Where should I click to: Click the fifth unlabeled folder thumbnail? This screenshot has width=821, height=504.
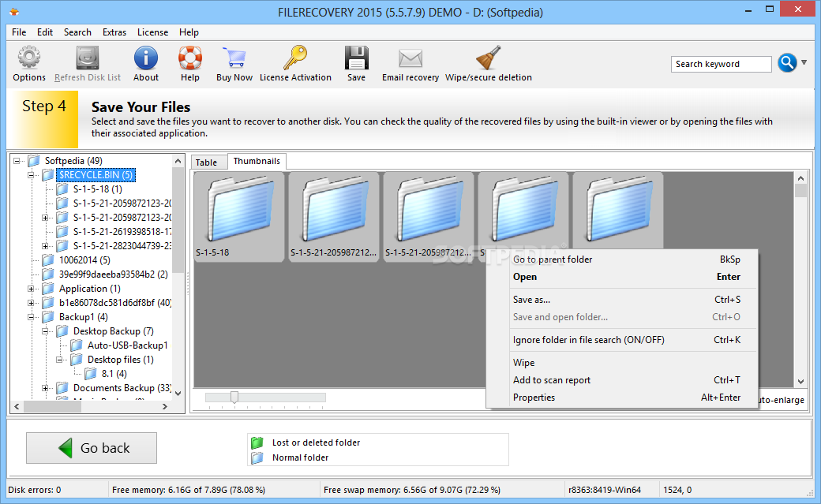point(618,211)
